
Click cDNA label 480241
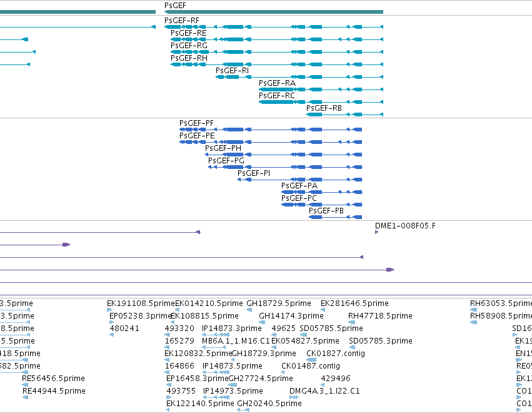tap(124, 329)
